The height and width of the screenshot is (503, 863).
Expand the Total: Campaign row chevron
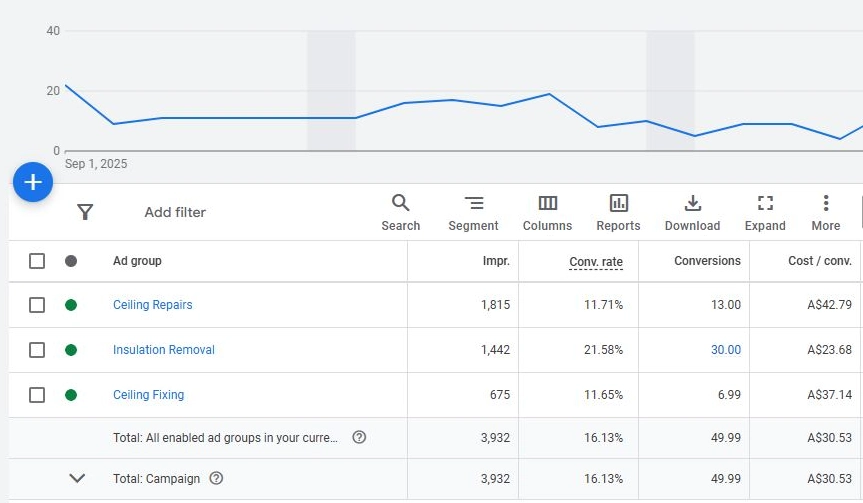[x=77, y=478]
